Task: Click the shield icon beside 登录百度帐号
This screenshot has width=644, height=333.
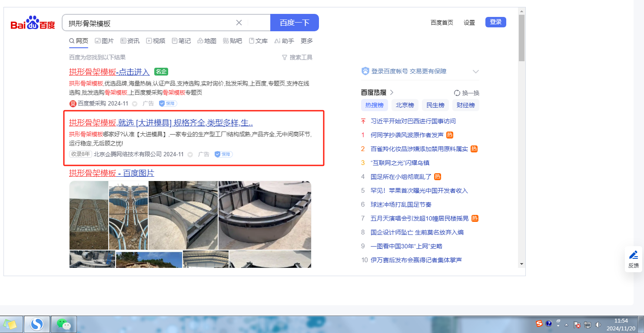Action: point(365,71)
